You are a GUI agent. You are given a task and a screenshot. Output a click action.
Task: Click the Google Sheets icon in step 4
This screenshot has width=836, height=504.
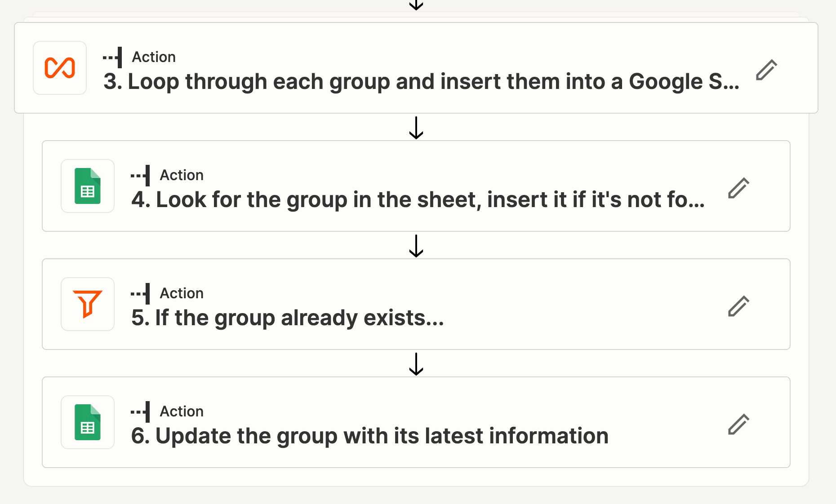point(88,186)
